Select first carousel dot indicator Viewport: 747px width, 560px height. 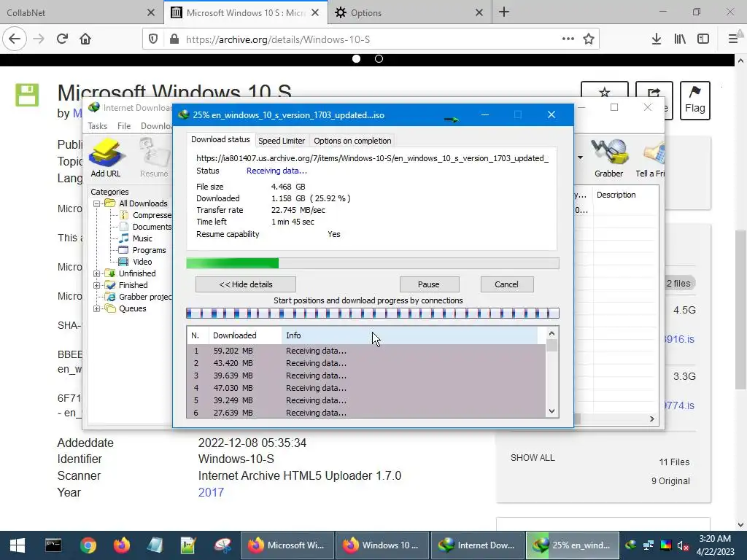tap(356, 58)
